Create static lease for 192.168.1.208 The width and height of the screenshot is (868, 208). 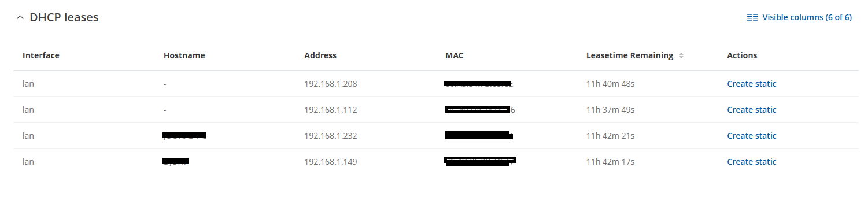(751, 84)
